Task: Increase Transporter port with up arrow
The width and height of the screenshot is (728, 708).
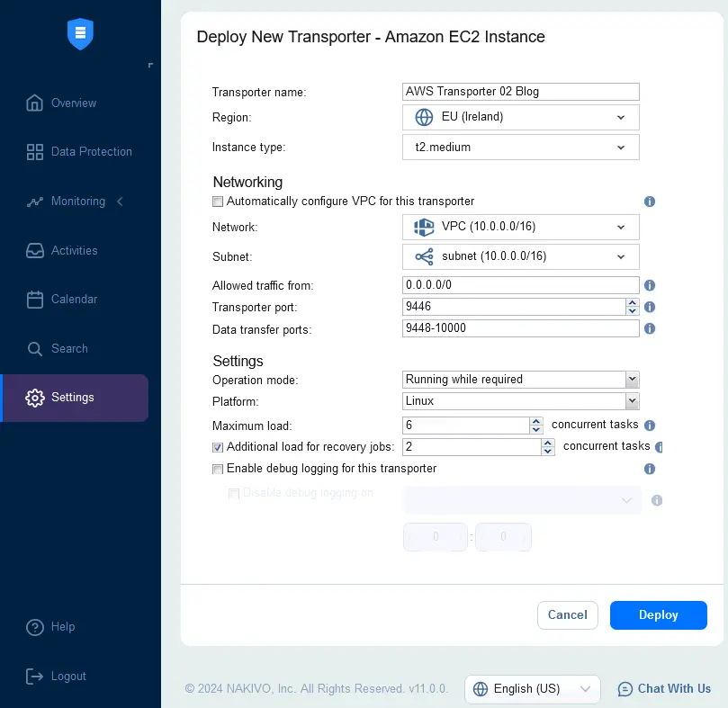Action: coord(632,303)
